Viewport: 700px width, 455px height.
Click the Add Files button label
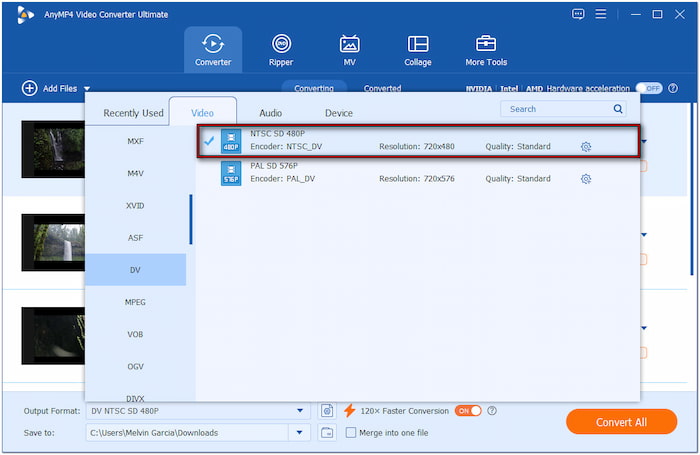[60, 88]
